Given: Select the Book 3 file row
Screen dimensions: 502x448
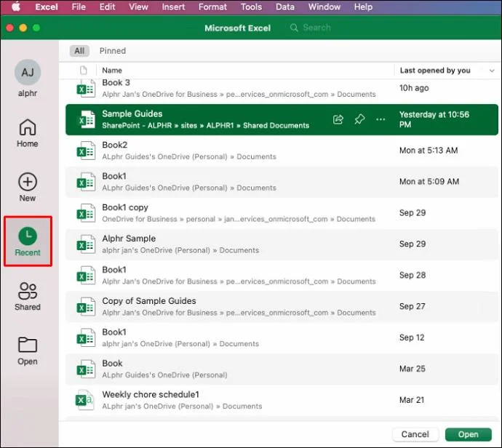Looking at the screenshot, I should tap(282, 88).
